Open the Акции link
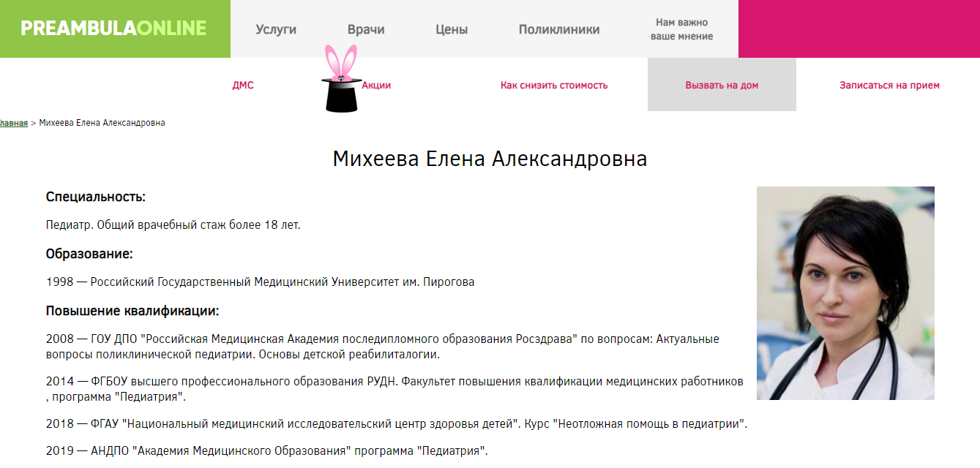The image size is (980, 468). point(376,86)
